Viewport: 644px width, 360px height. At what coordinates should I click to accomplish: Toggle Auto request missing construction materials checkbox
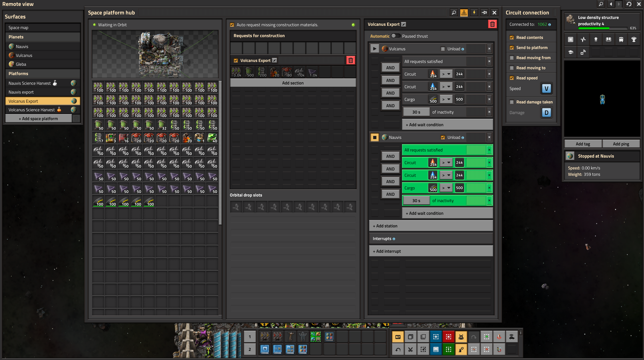click(232, 25)
